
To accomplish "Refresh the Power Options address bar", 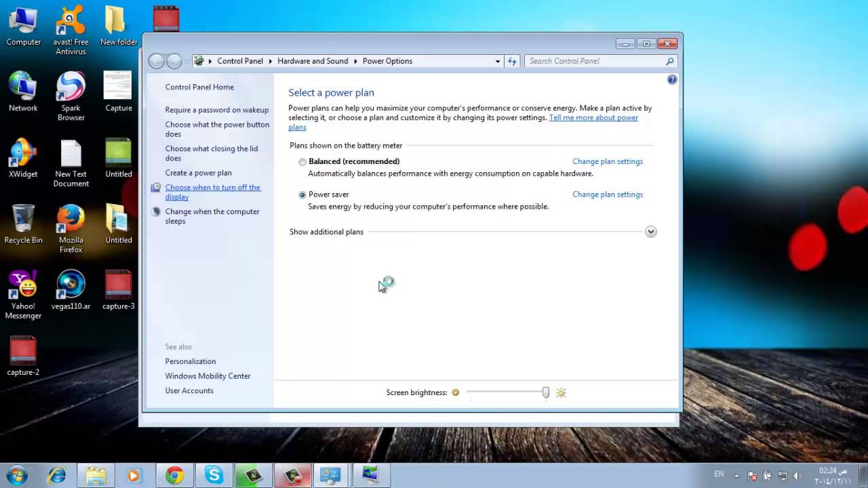I will (x=512, y=61).
